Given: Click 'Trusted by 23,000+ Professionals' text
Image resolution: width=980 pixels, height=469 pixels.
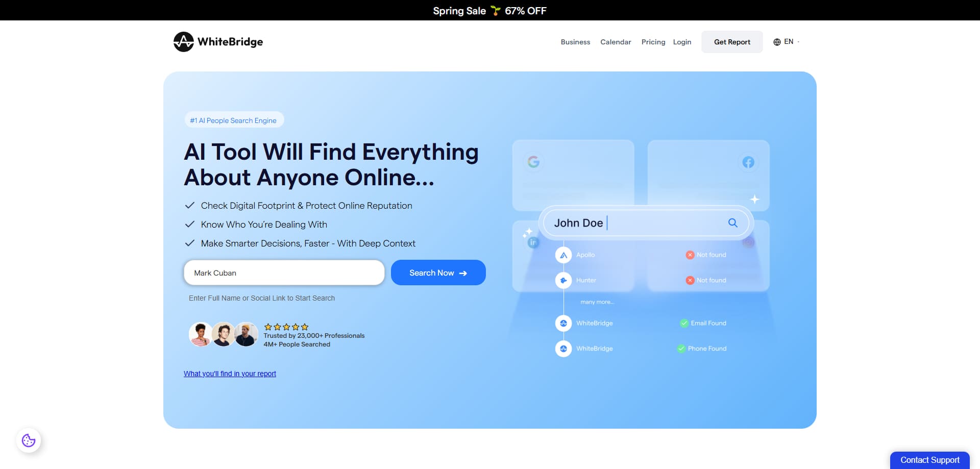Looking at the screenshot, I should [x=314, y=335].
